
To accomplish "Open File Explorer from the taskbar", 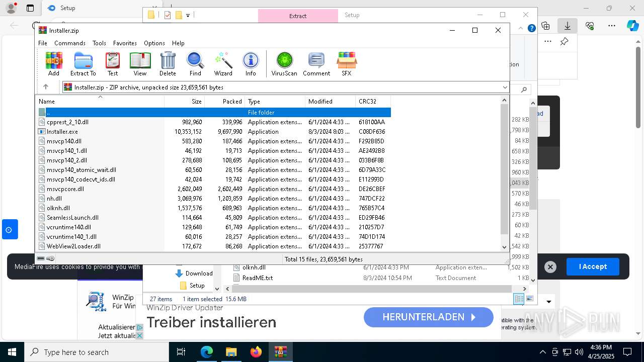I will coord(231,352).
